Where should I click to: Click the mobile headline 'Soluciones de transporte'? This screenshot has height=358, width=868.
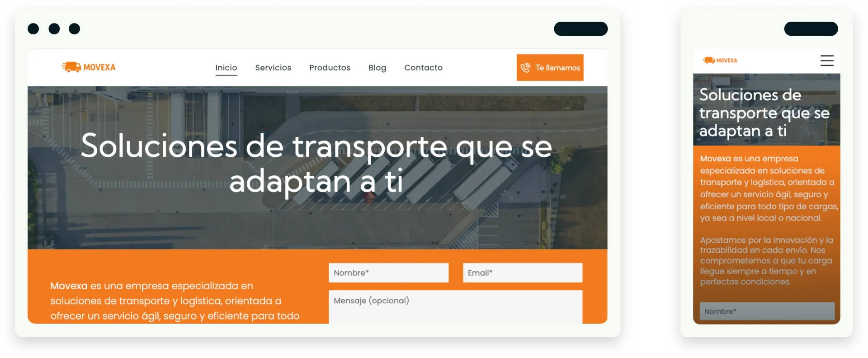coord(764,113)
